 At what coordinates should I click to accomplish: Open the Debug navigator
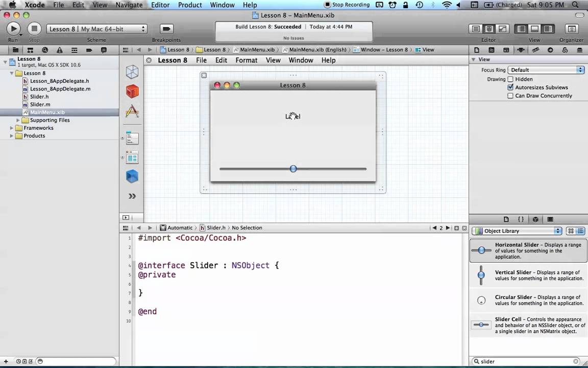point(74,50)
